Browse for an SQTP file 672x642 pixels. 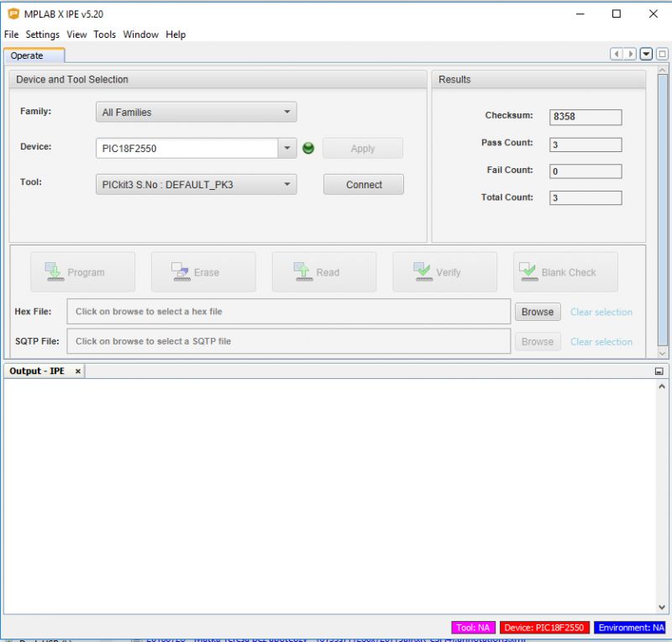[538, 342]
